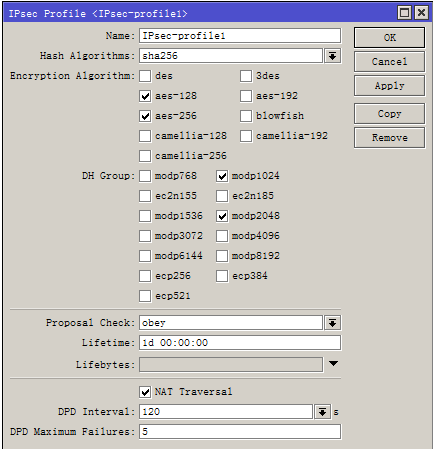Check the modp768 DH group
This screenshot has width=433, height=449.
[x=145, y=176]
